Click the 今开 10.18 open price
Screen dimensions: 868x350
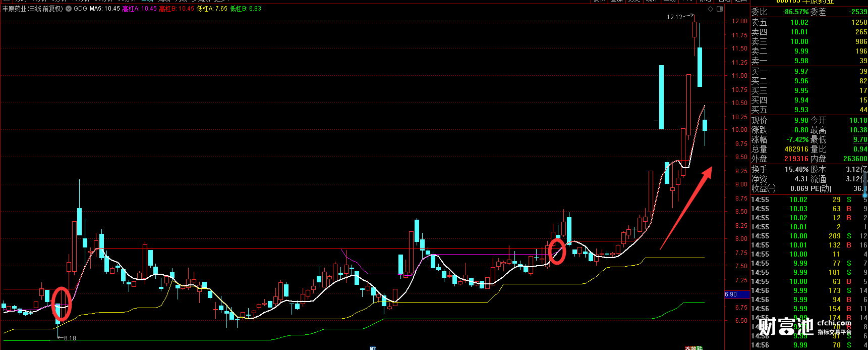(x=858, y=120)
